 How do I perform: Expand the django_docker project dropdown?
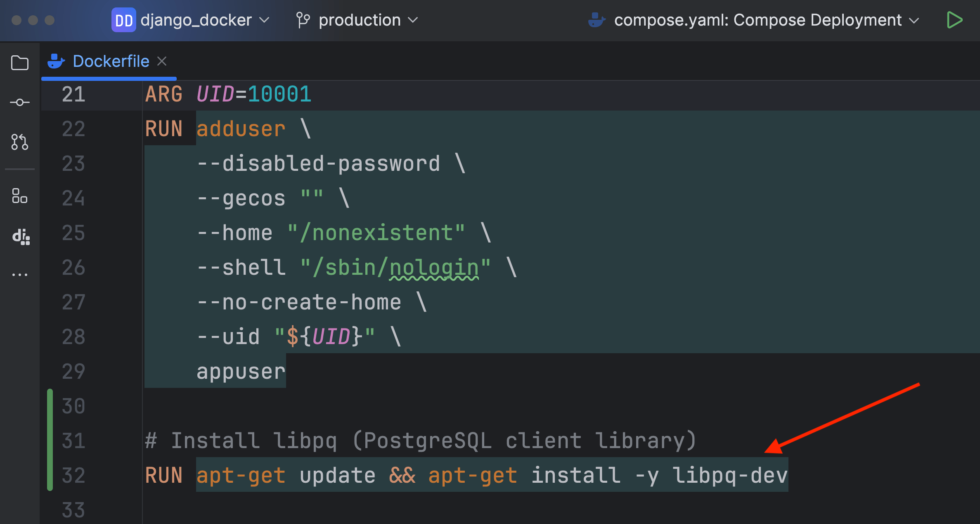tap(264, 20)
